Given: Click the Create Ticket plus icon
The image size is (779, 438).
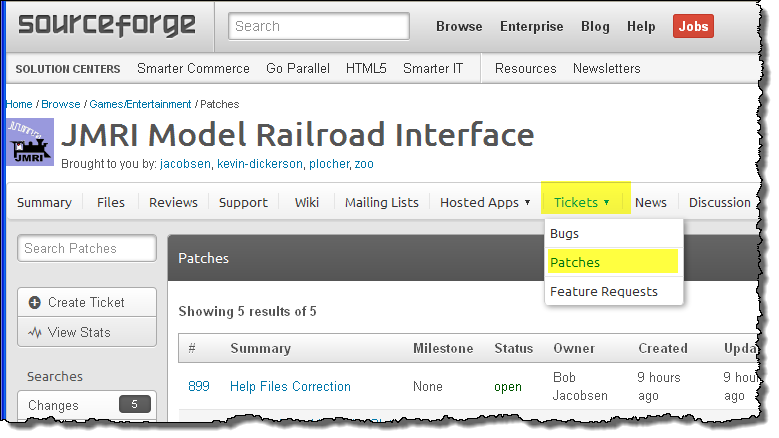Looking at the screenshot, I should (35, 302).
